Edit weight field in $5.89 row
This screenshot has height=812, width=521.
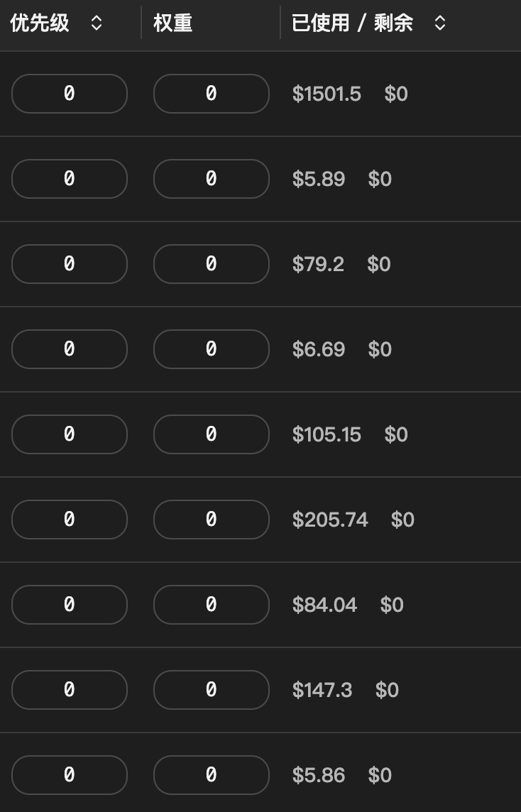click(212, 179)
